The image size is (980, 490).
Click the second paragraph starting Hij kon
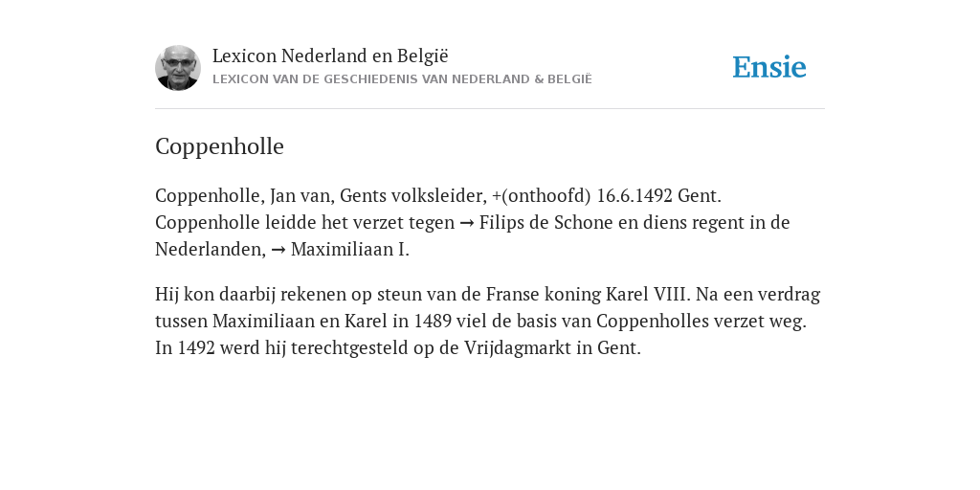[x=487, y=321]
